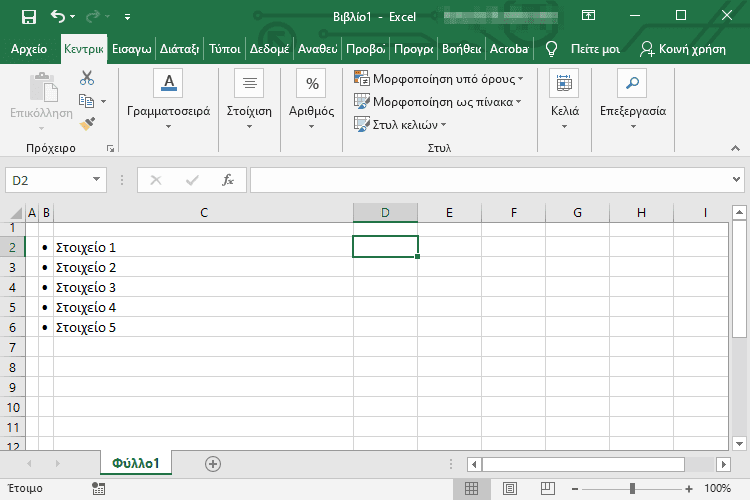Open the Name Box dropdown arrow

pos(97,179)
